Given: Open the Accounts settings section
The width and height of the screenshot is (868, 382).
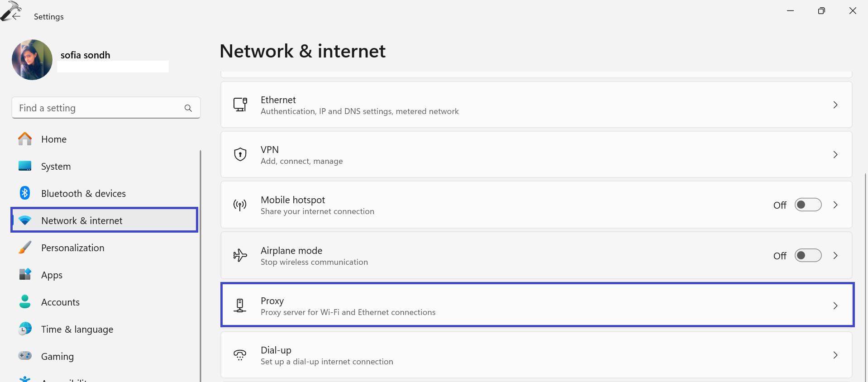Looking at the screenshot, I should [x=60, y=302].
